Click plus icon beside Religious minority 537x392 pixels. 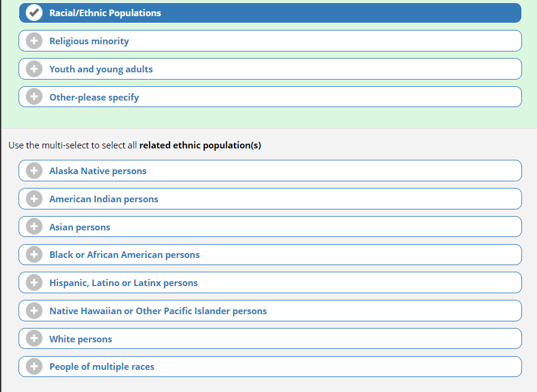(x=35, y=41)
